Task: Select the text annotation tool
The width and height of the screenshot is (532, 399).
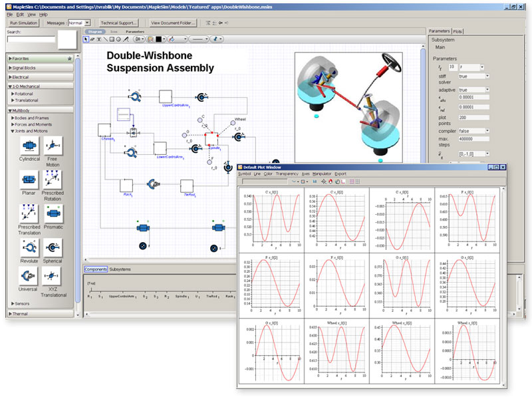Action: 99,39
